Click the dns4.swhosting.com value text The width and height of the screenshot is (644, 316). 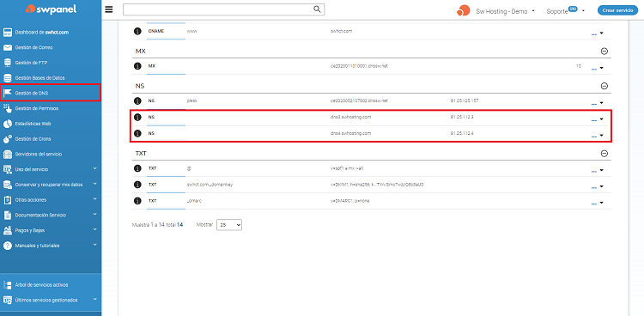coord(350,134)
